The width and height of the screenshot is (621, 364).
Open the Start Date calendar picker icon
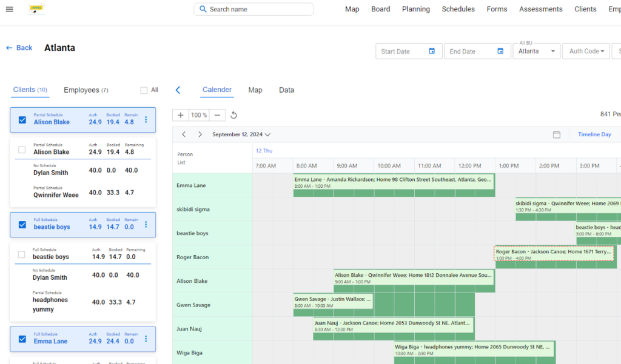[432, 51]
